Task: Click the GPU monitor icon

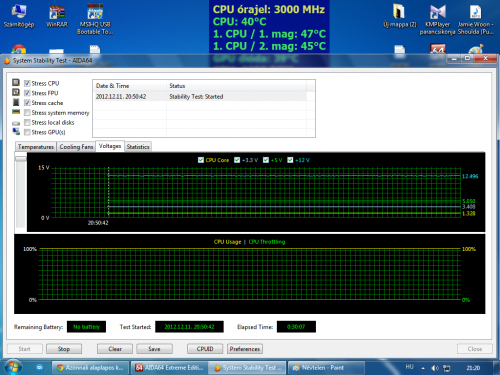Action: point(16,132)
